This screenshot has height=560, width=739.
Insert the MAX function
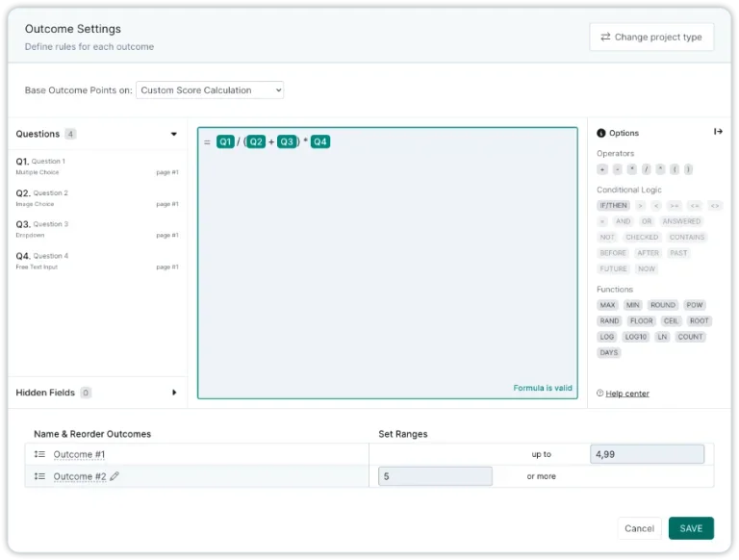point(607,305)
